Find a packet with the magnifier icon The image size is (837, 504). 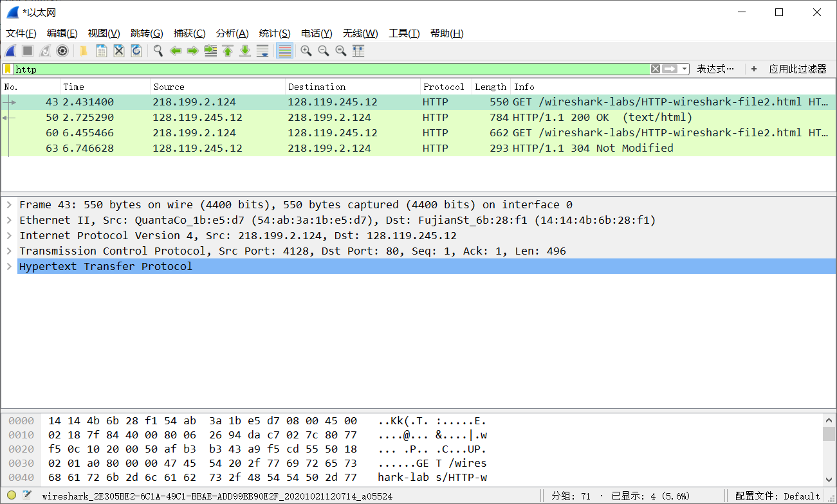click(x=158, y=51)
